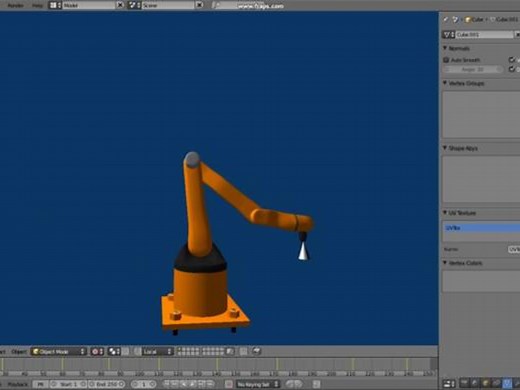Screen dimensions: 520x390
Task: Click the Cube object in properties breadcrumb
Action: pos(474,20)
